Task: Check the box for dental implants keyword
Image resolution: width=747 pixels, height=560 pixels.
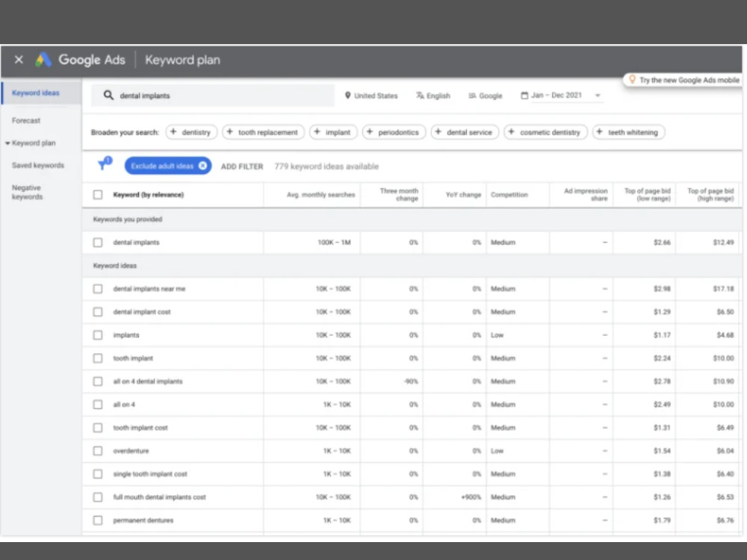Action: 98,243
